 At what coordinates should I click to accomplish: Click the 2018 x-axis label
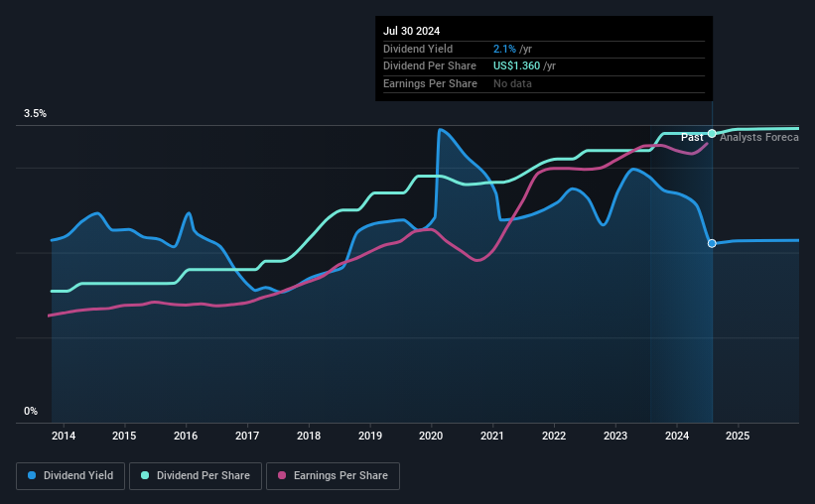pyautogui.click(x=309, y=436)
